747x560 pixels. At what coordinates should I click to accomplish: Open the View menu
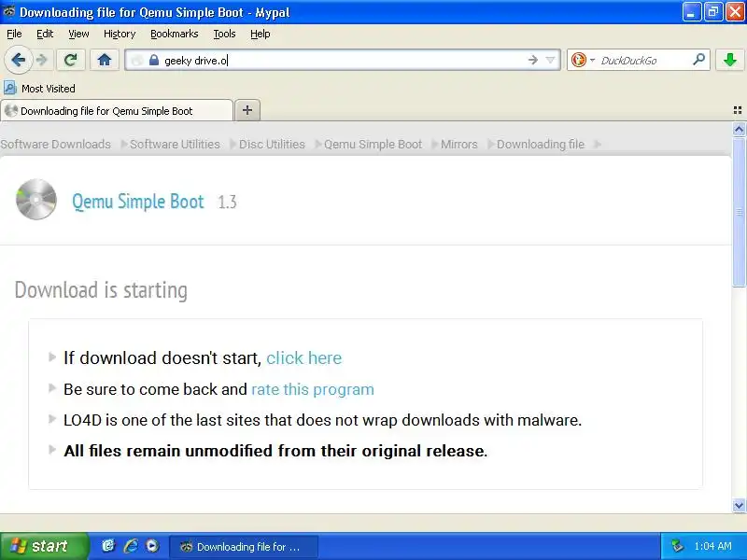coord(78,34)
